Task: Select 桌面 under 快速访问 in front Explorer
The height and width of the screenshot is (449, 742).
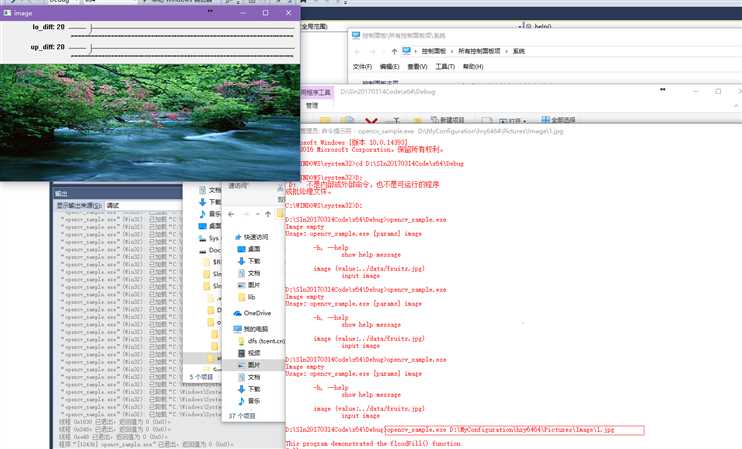Action: click(x=249, y=249)
